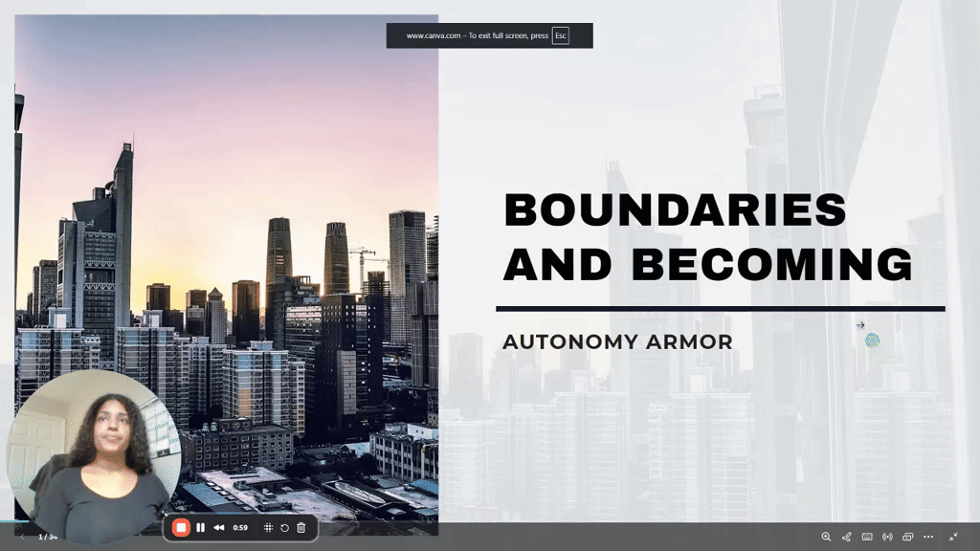Exit full screen with the shrink arrows icon

tap(953, 537)
